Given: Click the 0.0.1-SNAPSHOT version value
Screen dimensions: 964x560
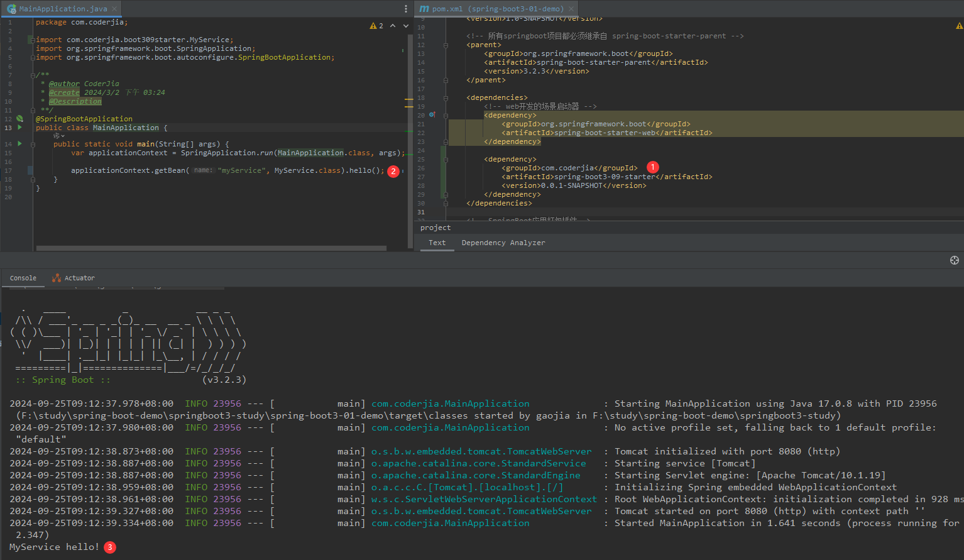Looking at the screenshot, I should pos(572,185).
